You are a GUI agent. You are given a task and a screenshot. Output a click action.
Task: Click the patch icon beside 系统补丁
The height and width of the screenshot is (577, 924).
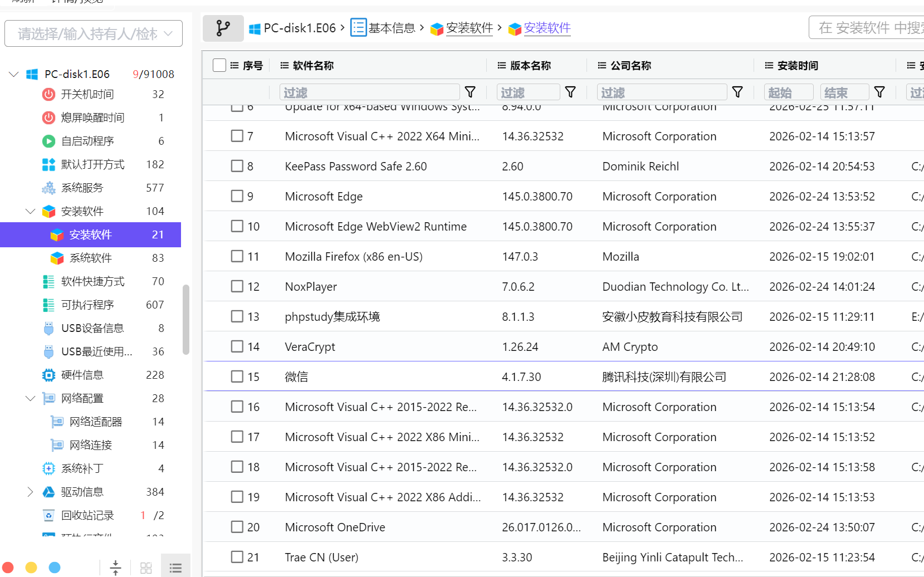(49, 468)
